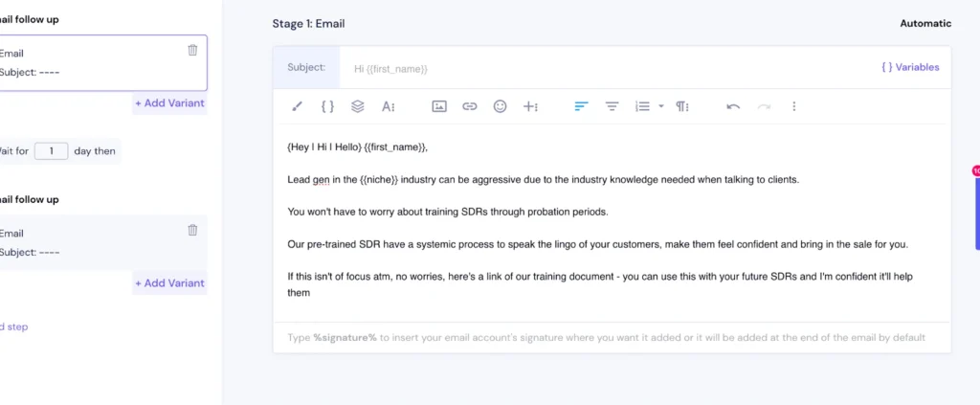Add Variant to the second Email step

[x=169, y=282]
